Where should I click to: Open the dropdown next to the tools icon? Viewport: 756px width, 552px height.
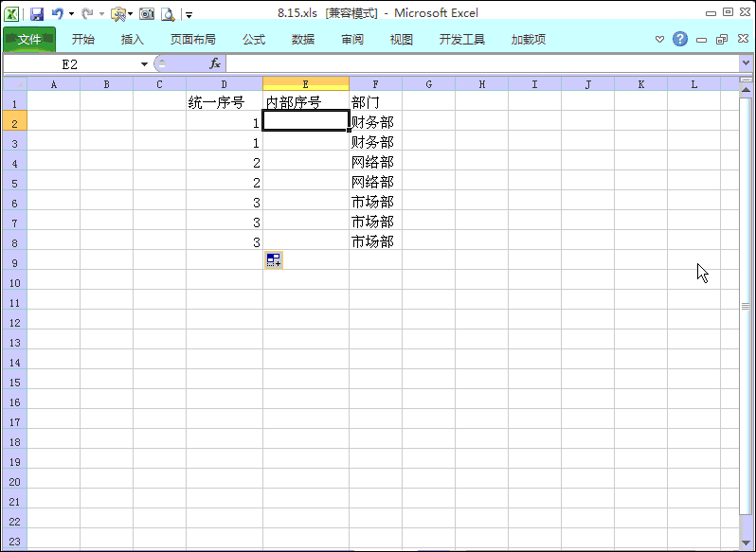pos(130,14)
